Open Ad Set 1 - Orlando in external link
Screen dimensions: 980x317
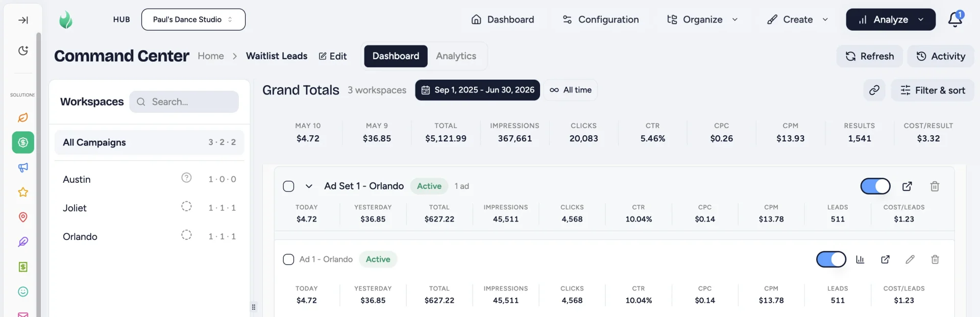(x=907, y=186)
